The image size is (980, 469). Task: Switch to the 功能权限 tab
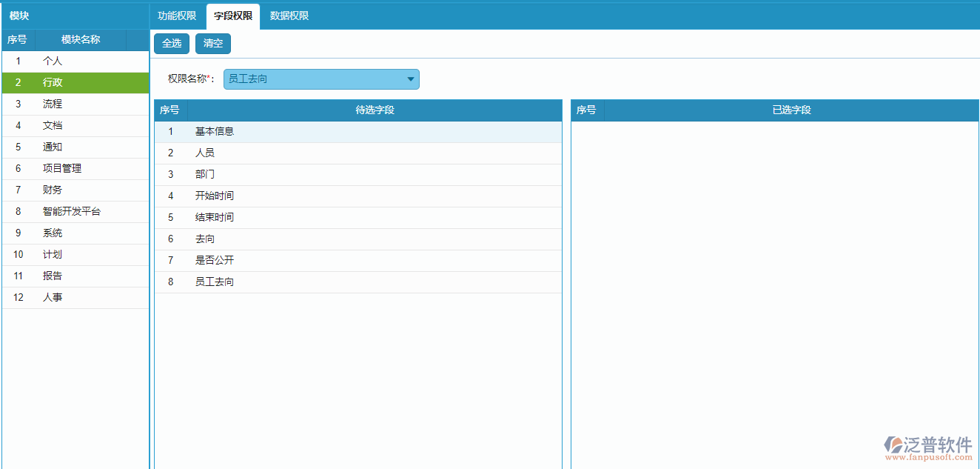pyautogui.click(x=177, y=16)
